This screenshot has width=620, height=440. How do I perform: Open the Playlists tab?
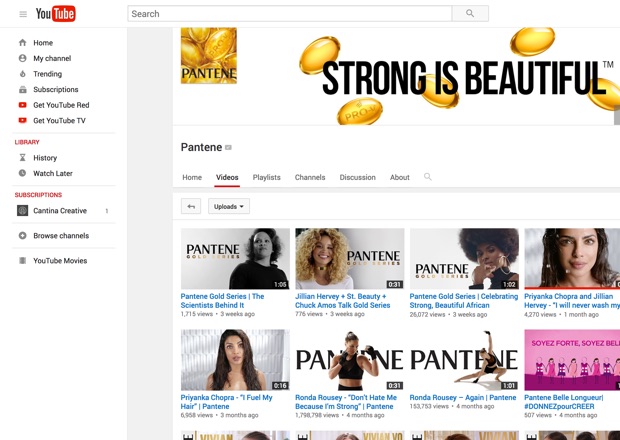pyautogui.click(x=267, y=178)
